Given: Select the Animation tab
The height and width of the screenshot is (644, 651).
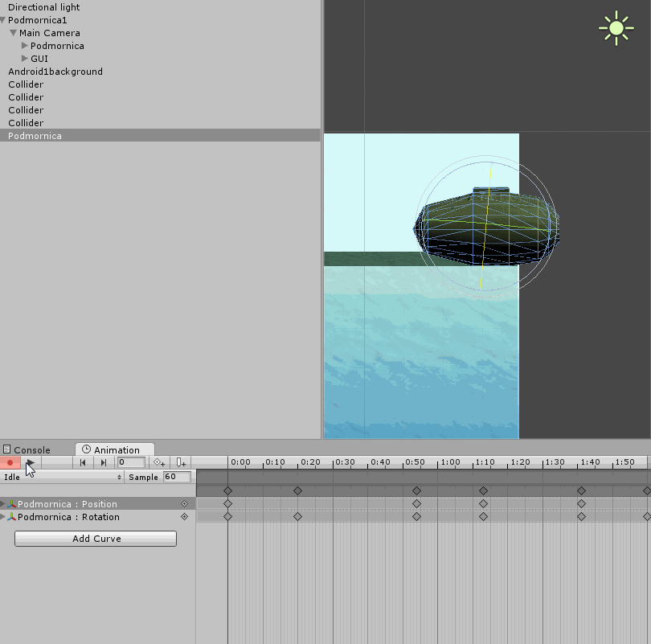Looking at the screenshot, I should point(115,450).
